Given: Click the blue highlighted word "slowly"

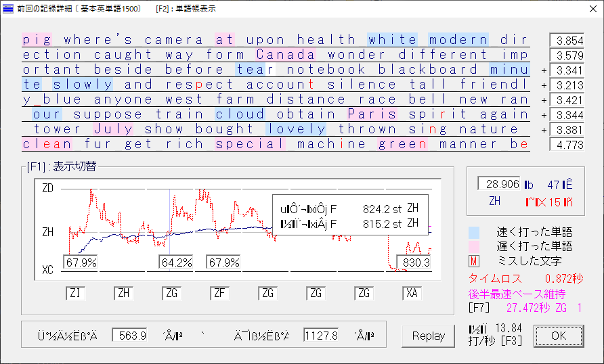Looking at the screenshot, I should pos(83,85).
